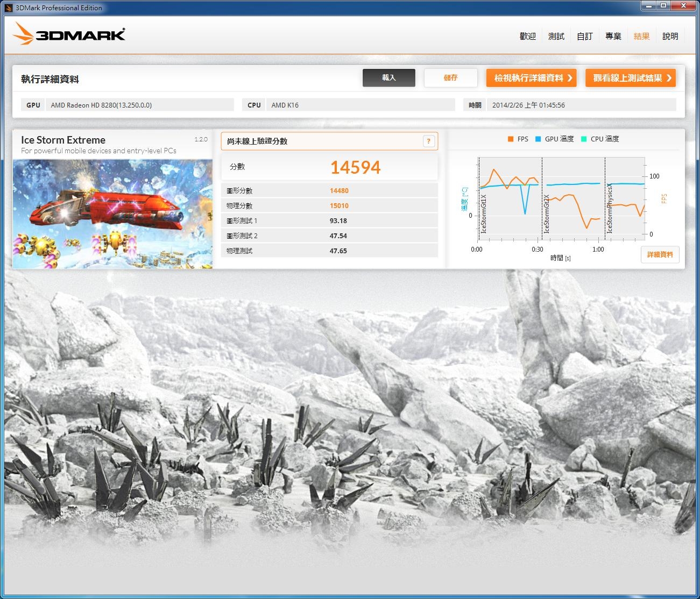The height and width of the screenshot is (599, 700).
Task: Click the 執行詳細資料 heading
Action: pos(50,79)
